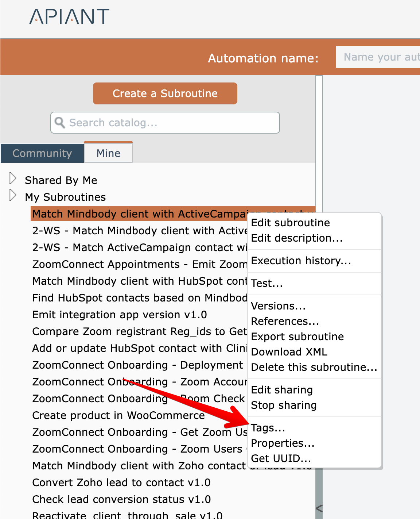Expand the My Subroutines folder

[x=13, y=196]
